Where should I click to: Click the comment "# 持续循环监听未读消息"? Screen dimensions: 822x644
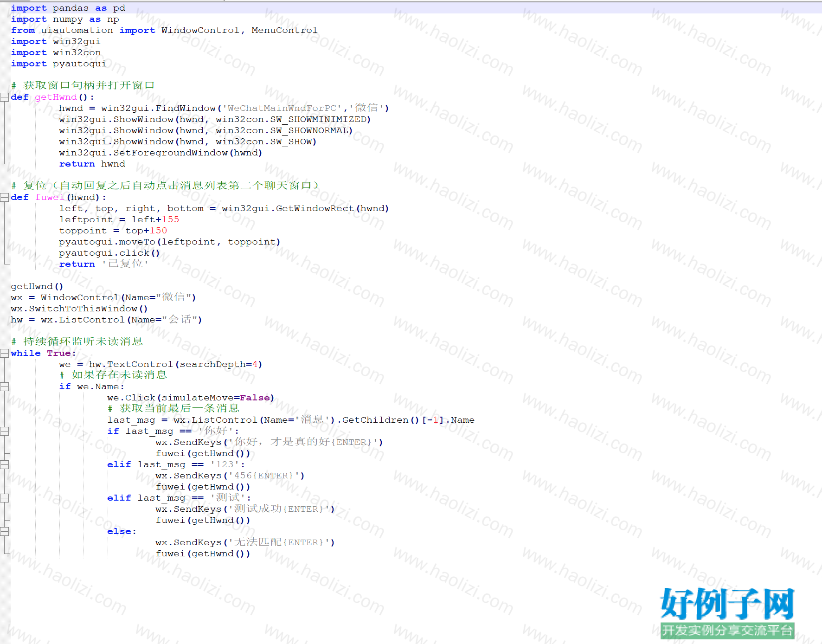pos(77,341)
